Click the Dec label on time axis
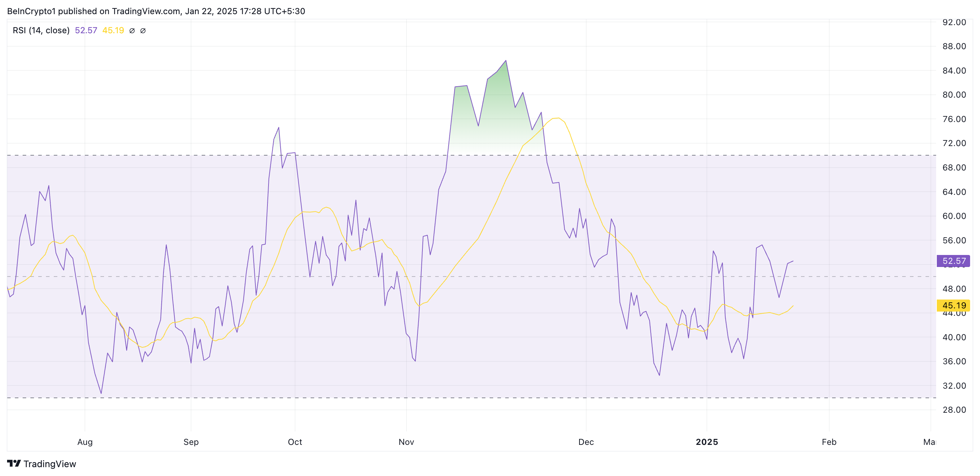 pyautogui.click(x=586, y=442)
